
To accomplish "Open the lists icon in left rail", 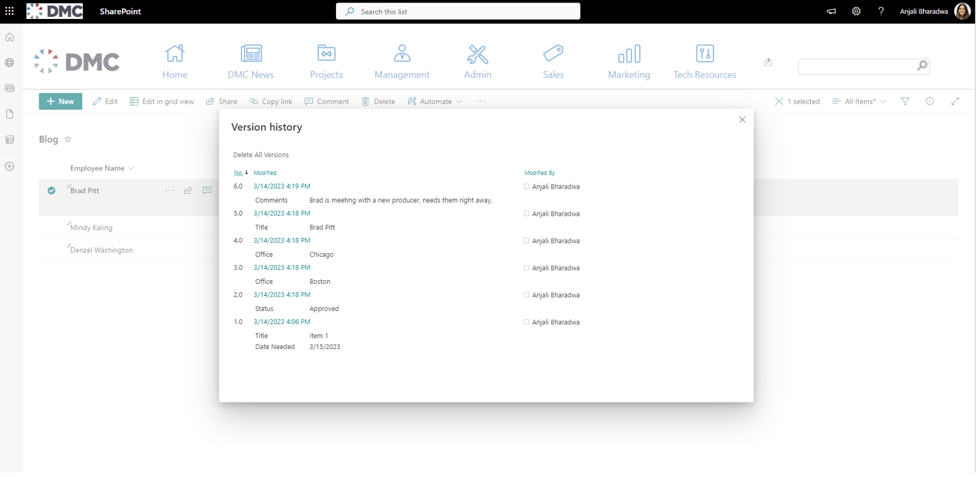I will coord(9,140).
